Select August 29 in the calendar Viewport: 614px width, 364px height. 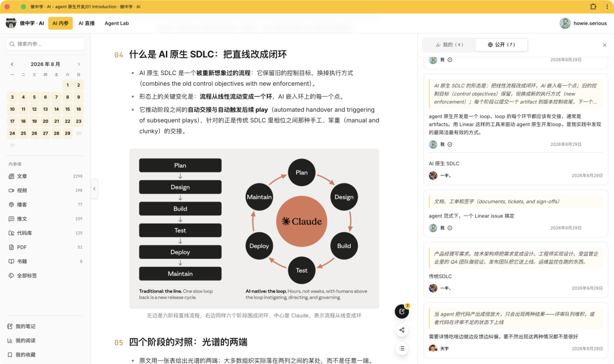click(x=68, y=133)
